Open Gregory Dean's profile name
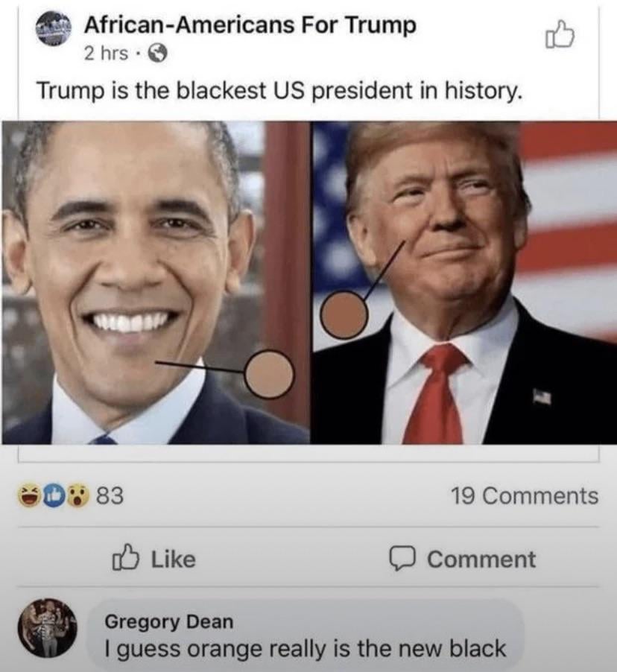Viewport: 617px width, 672px height. pos(169,621)
